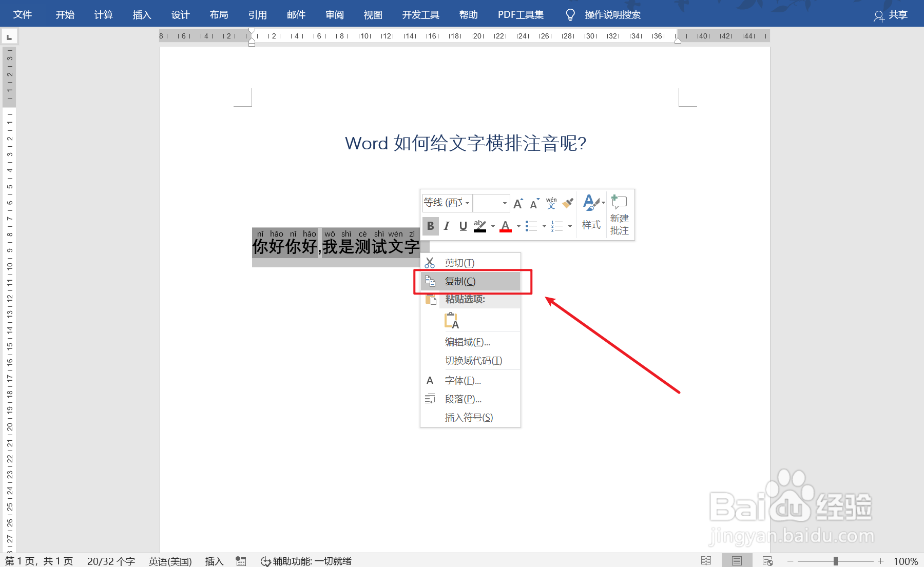Choose 复制(C) from context menu
The width and height of the screenshot is (924, 567).
click(470, 281)
